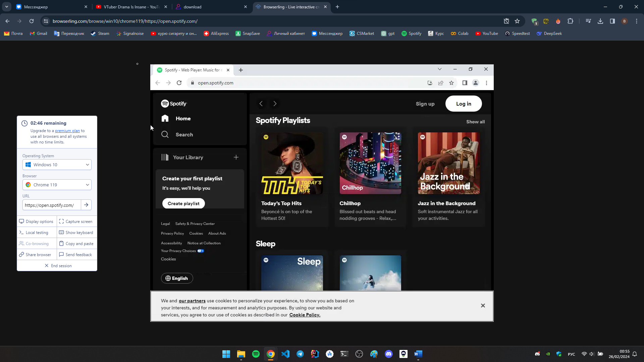Open Home in Spotify sidebar
This screenshot has width=644, height=362.
[176, 118]
